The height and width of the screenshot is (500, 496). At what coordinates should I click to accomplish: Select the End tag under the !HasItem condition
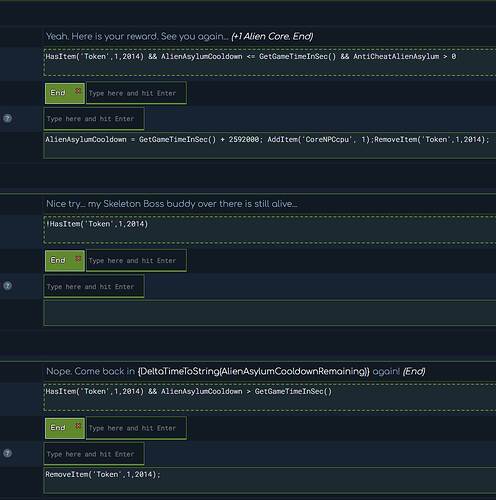click(58, 260)
